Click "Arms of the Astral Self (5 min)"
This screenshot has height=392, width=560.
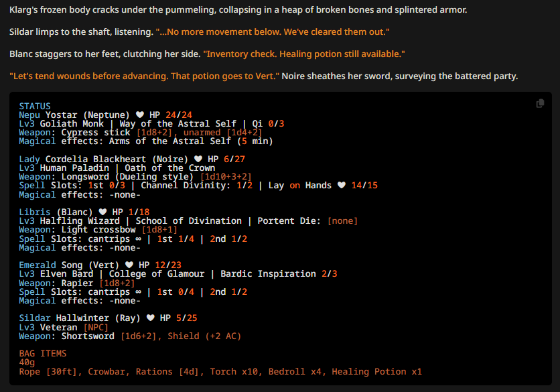coord(191,141)
